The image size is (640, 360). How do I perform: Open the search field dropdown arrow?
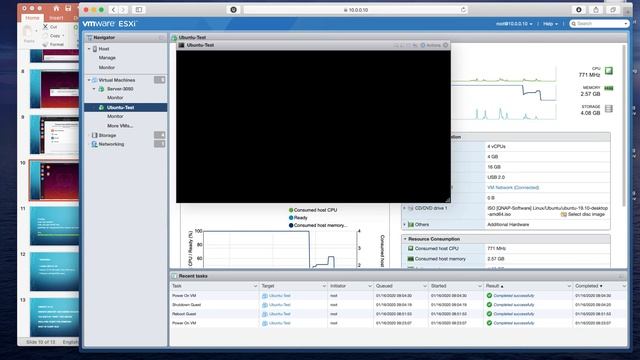[626, 24]
